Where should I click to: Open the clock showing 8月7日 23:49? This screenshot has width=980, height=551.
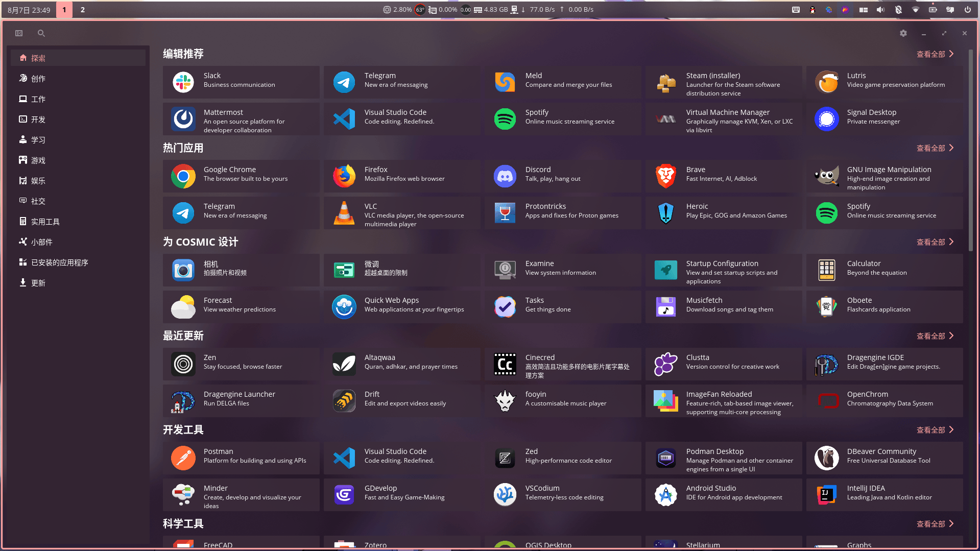[x=29, y=10]
